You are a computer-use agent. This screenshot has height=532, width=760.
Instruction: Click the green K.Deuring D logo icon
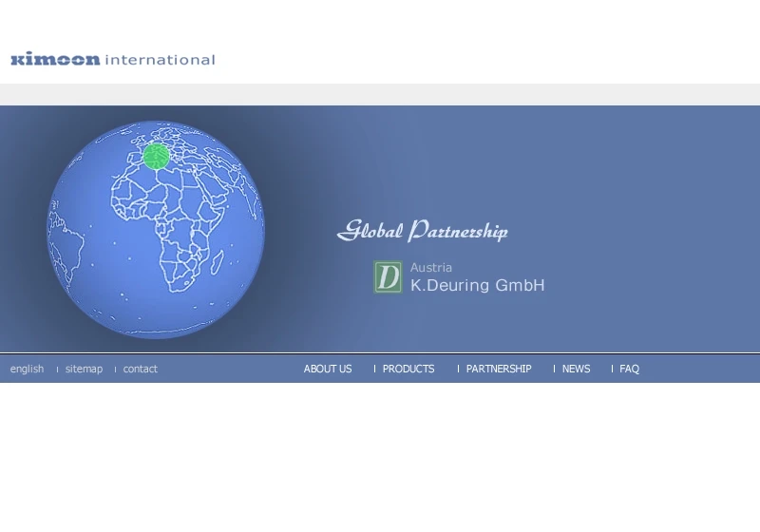pos(388,276)
